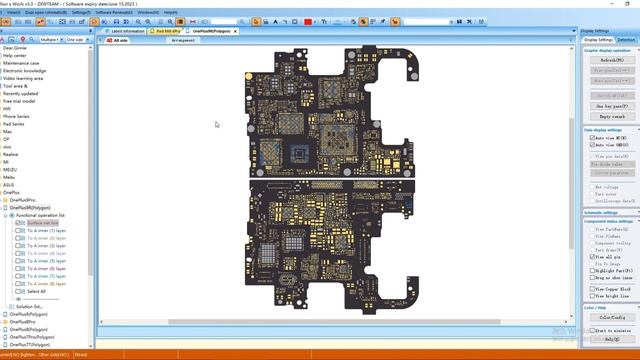This screenshot has height=360, width=640.
Task: Toggle View all pin checkbox
Action: 592,257
